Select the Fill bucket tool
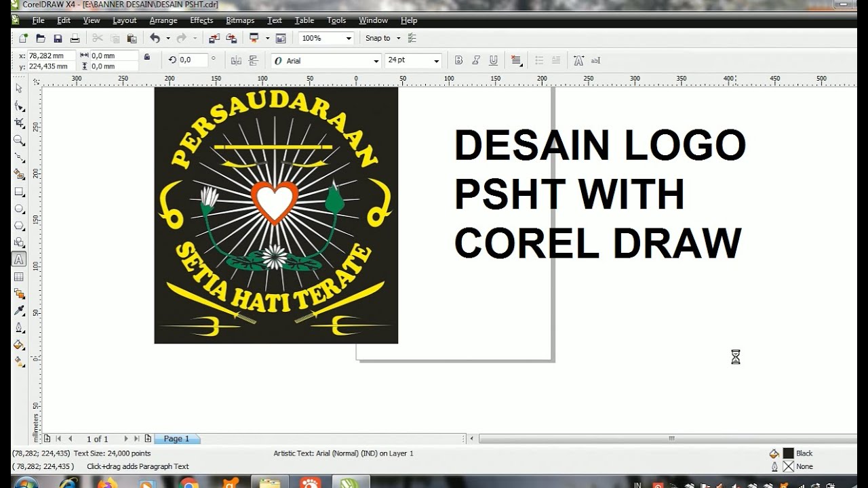Image resolution: width=868 pixels, height=488 pixels. (19, 345)
